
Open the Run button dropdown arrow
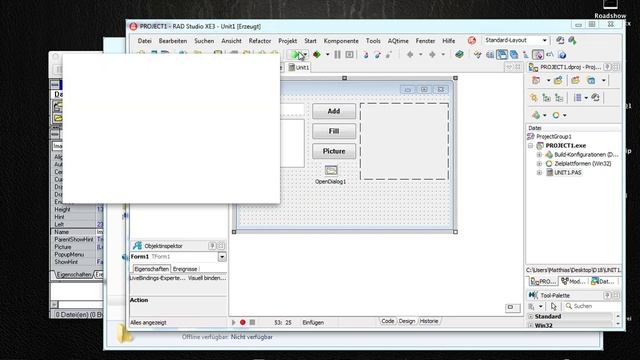click(305, 55)
